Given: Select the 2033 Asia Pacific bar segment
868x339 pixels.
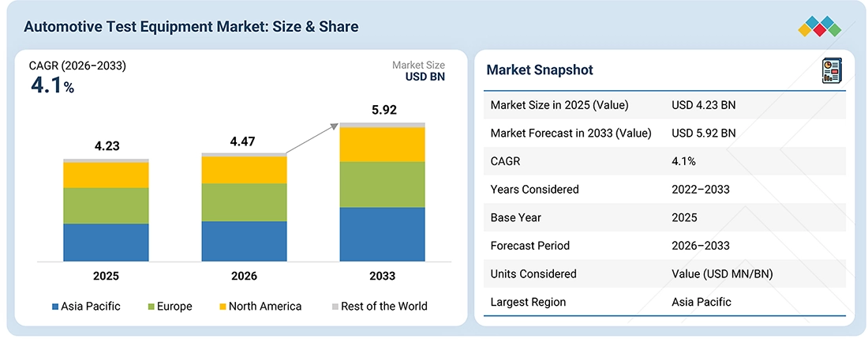Looking at the screenshot, I should point(383,235).
